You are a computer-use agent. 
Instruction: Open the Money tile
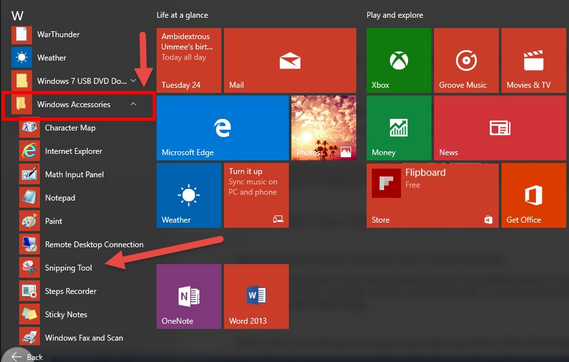coord(399,128)
